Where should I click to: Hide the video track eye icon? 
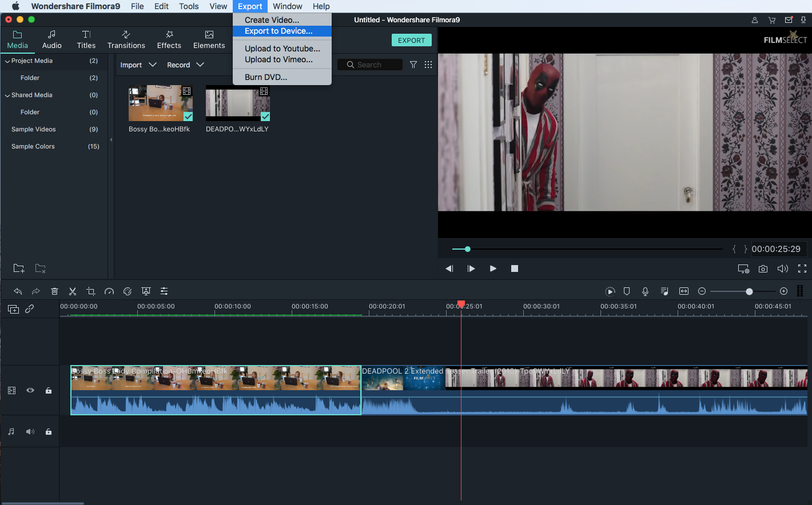point(30,390)
